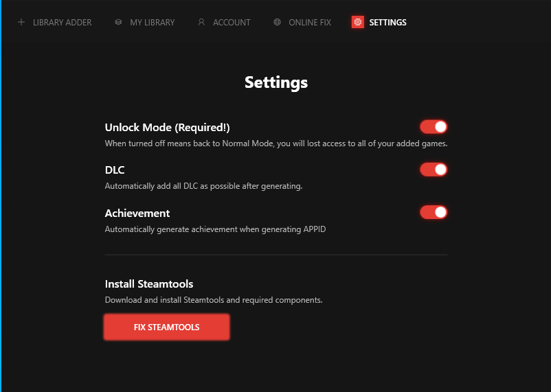Click the person icon beside Account
Image resolution: width=551 pixels, height=392 pixels.
point(201,23)
